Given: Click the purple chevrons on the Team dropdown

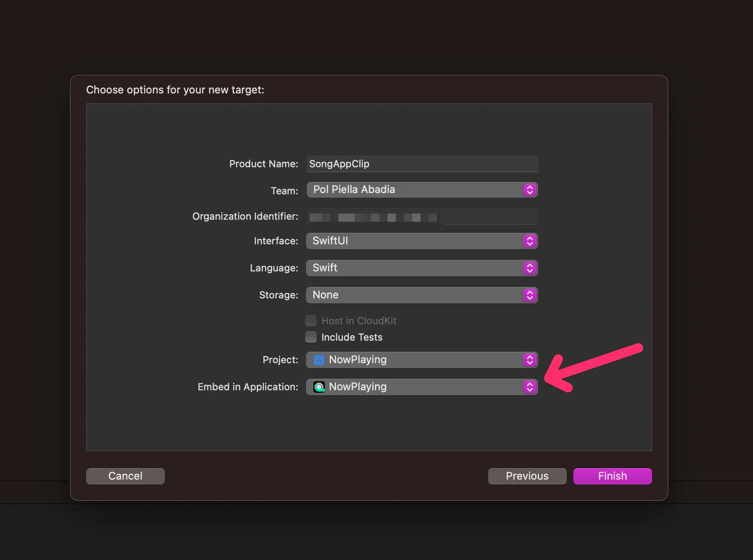Looking at the screenshot, I should click(529, 190).
